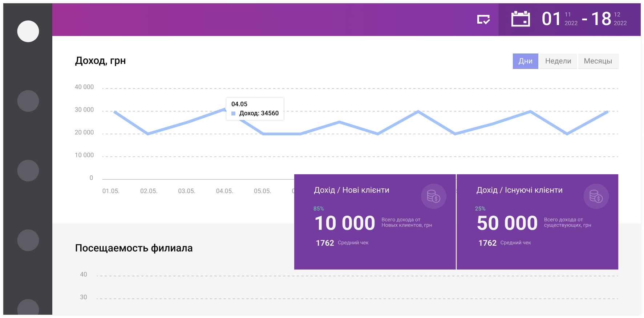The width and height of the screenshot is (644, 318).
Task: Click coins icon in Нові клієнти card
Action: 433,196
